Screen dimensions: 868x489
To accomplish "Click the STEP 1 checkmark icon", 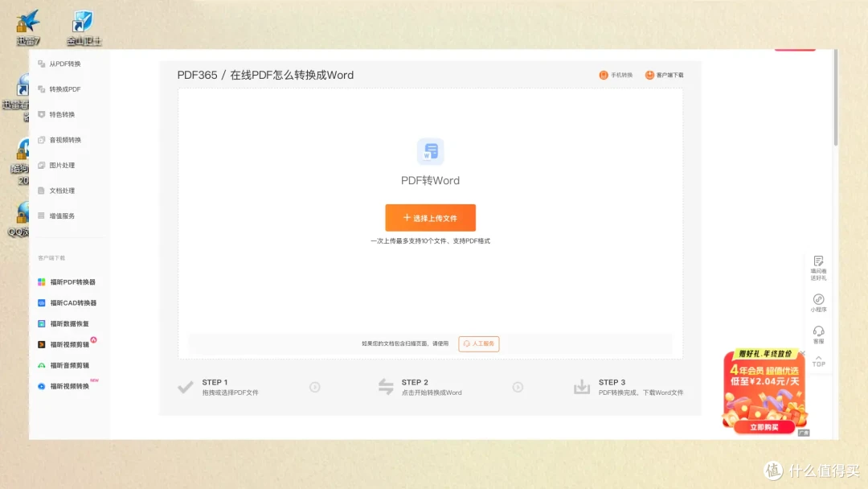I will click(x=186, y=387).
